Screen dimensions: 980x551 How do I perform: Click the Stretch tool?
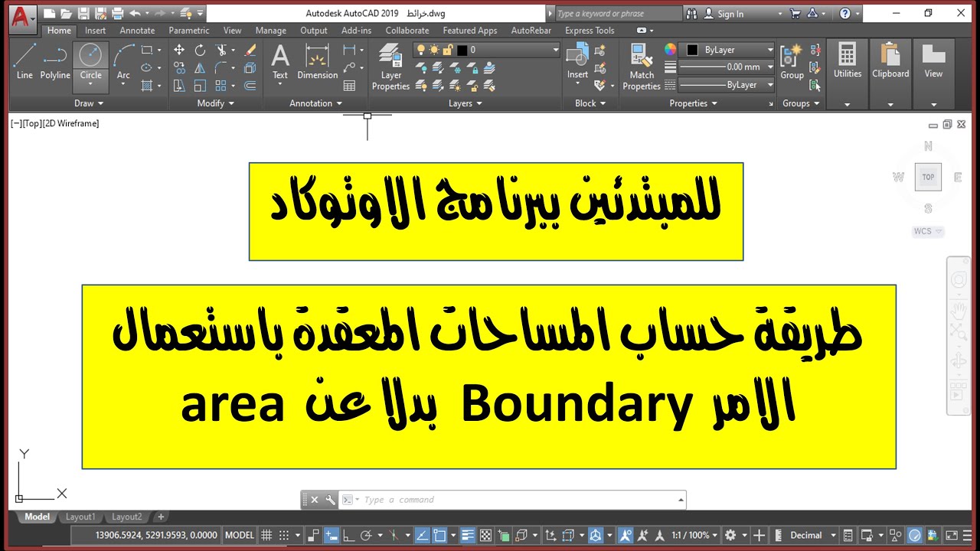(x=179, y=86)
